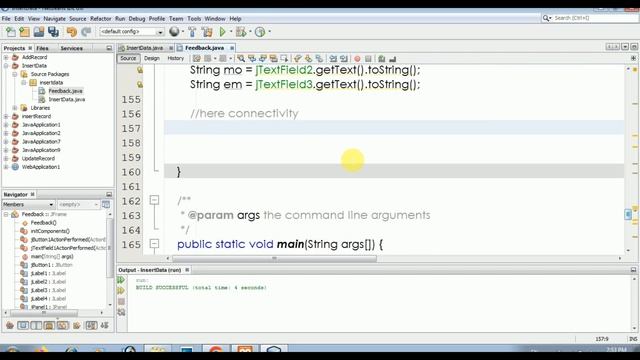Click the Output Settings icon below the stop button

coord(121,312)
